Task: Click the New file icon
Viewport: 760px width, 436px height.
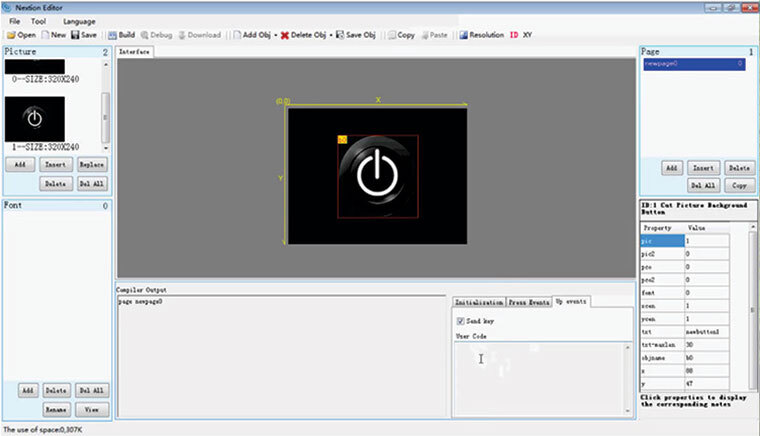Action: 46,35
